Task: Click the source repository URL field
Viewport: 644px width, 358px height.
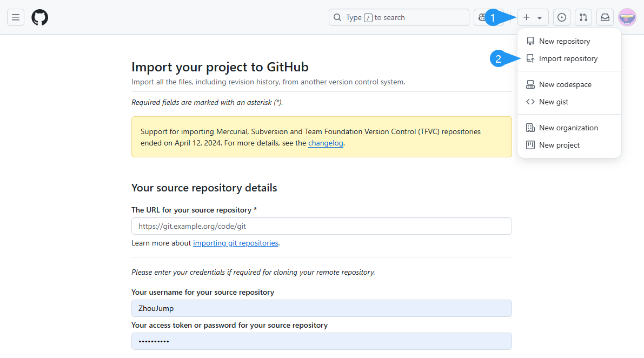Action: click(x=321, y=226)
